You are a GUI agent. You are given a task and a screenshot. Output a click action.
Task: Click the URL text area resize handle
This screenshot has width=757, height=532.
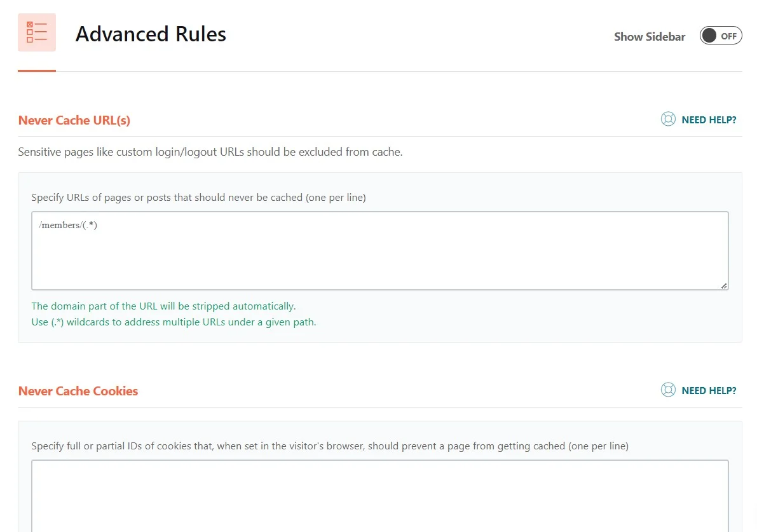point(724,286)
